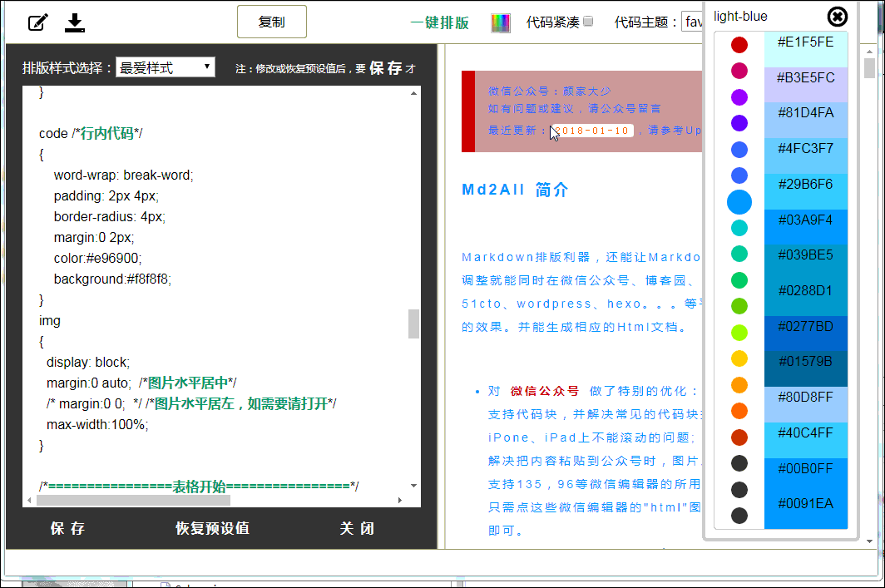Click the preview pane scroll-up arrow
Screen dimensions: 885x588
(869, 52)
